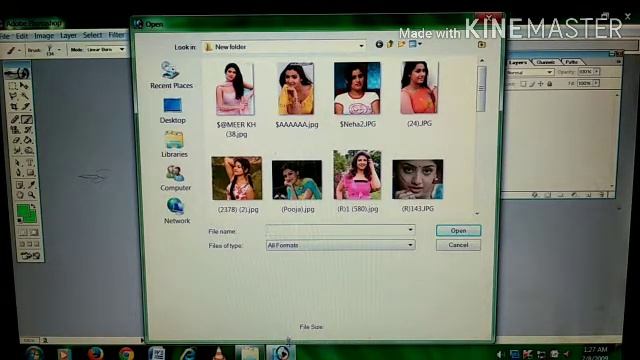Open the Layer menu
This screenshot has width=640, height=360.
click(x=68, y=36)
